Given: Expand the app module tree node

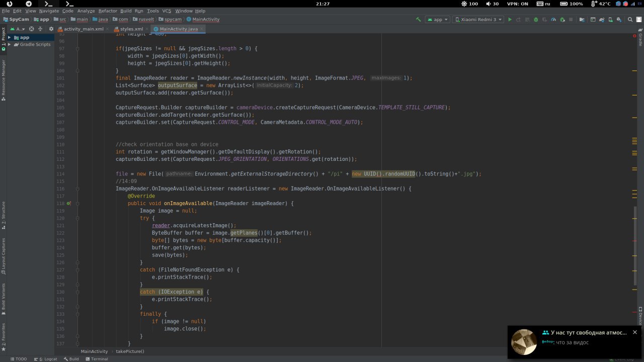Looking at the screenshot, I should (9, 37).
